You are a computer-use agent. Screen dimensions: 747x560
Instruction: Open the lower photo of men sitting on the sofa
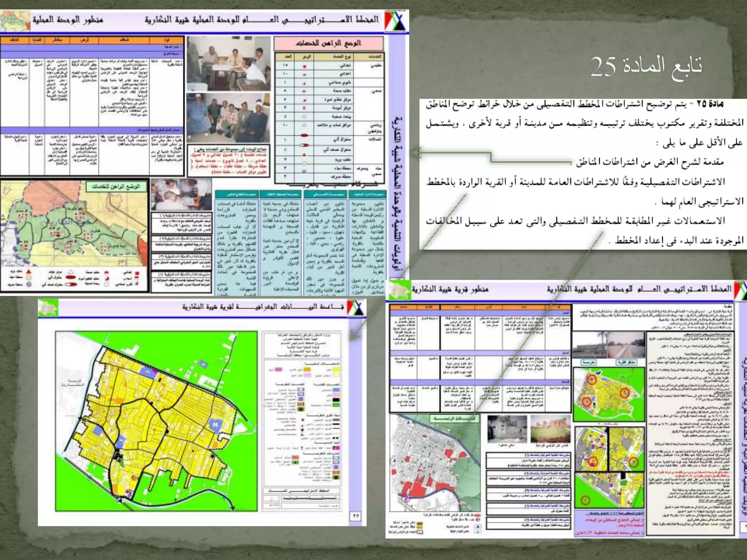click(229, 117)
